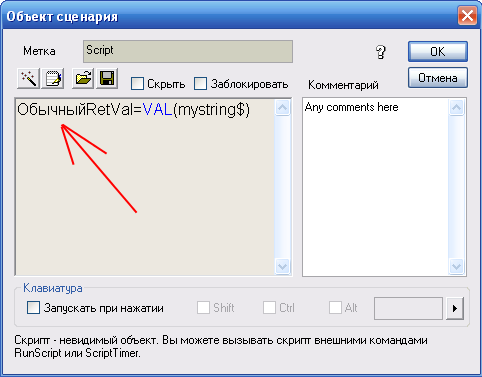This screenshot has height=377, width=482.
Task: Click the key name field in Клавиатура
Action: (408, 308)
